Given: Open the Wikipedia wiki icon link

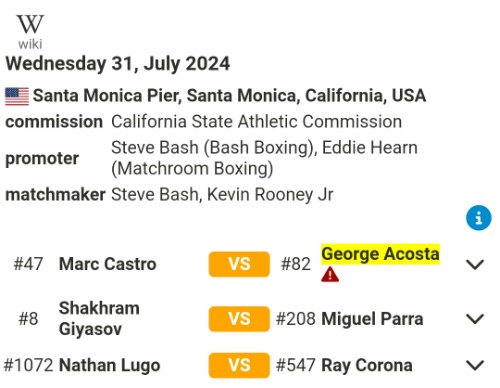Looking at the screenshot, I should point(30,32).
